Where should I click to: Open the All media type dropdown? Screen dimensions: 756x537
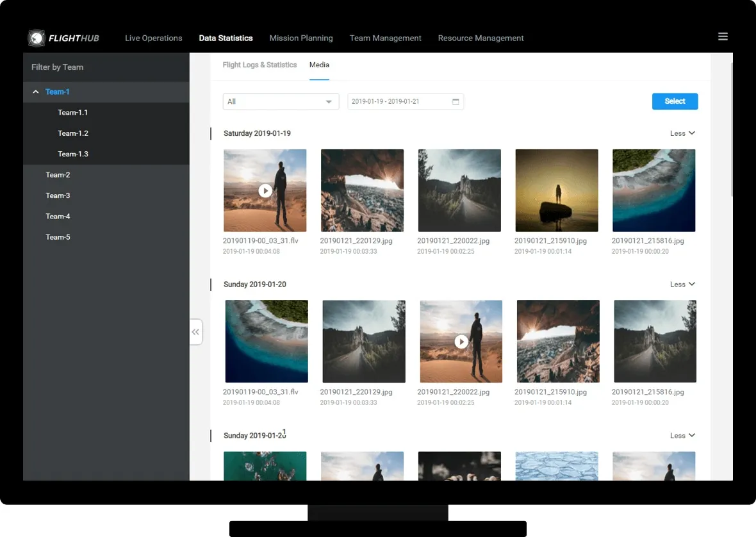tap(281, 102)
